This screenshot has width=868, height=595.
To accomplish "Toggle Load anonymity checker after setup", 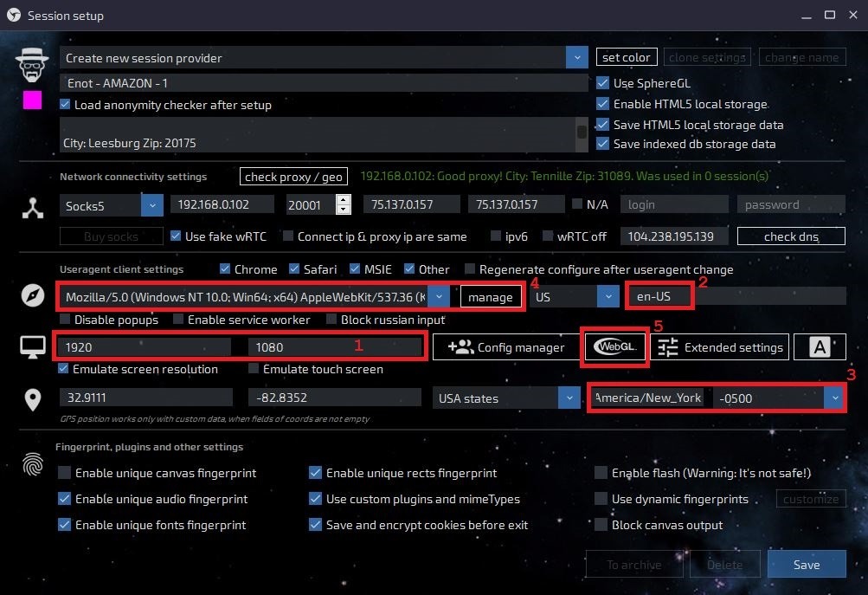I will pyautogui.click(x=65, y=104).
